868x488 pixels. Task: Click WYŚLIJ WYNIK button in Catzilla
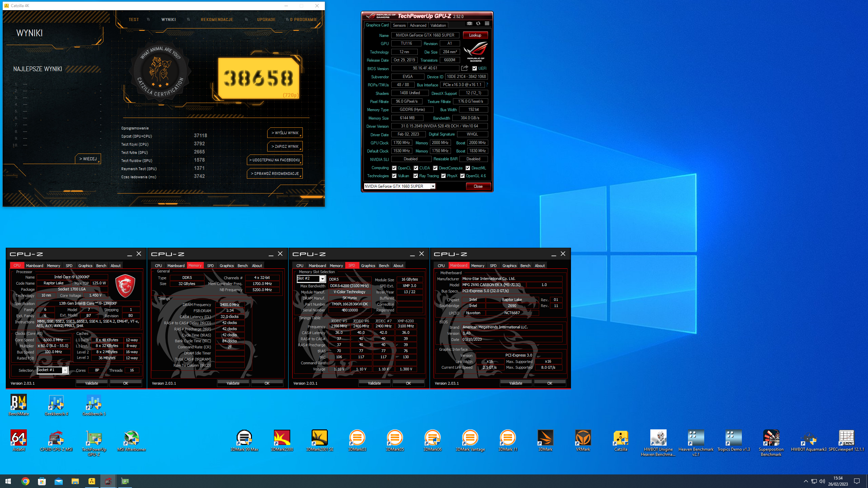285,133
